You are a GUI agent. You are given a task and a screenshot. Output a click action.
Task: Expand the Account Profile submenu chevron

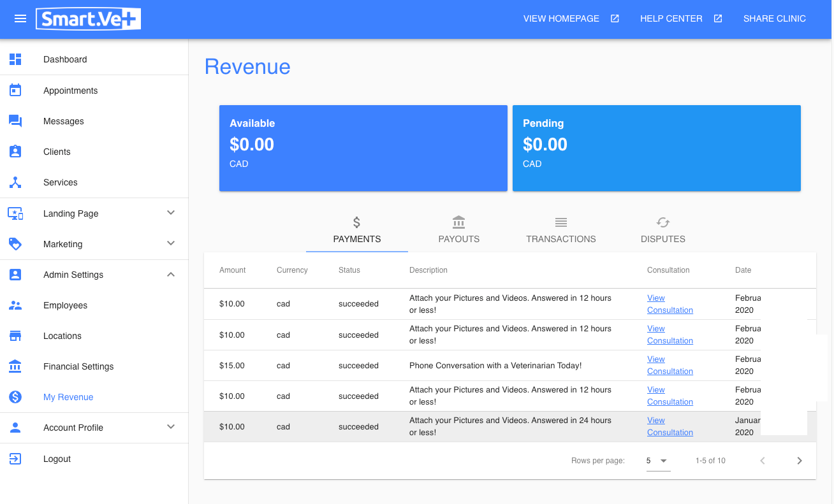pyautogui.click(x=171, y=427)
